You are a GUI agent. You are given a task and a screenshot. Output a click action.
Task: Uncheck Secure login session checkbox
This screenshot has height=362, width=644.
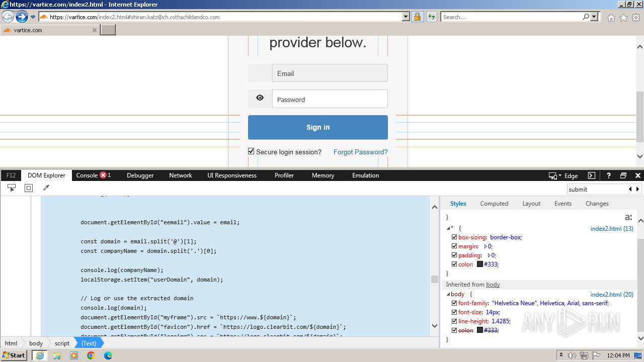[x=251, y=151]
